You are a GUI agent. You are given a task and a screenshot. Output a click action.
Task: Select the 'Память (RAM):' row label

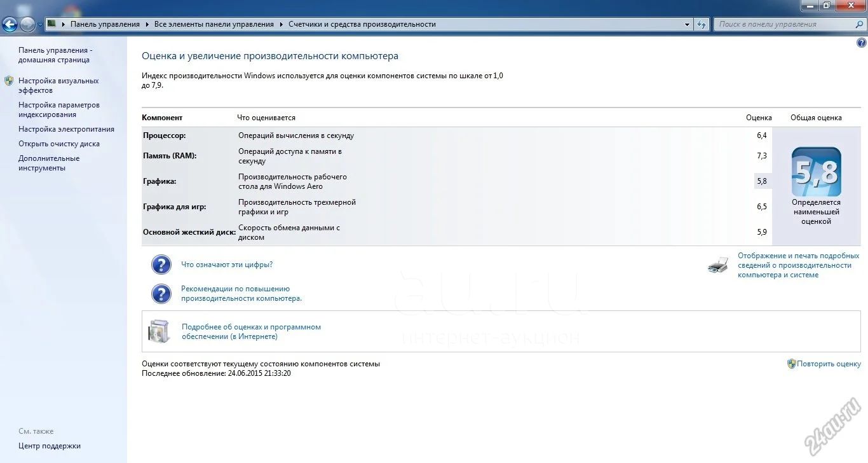click(170, 156)
